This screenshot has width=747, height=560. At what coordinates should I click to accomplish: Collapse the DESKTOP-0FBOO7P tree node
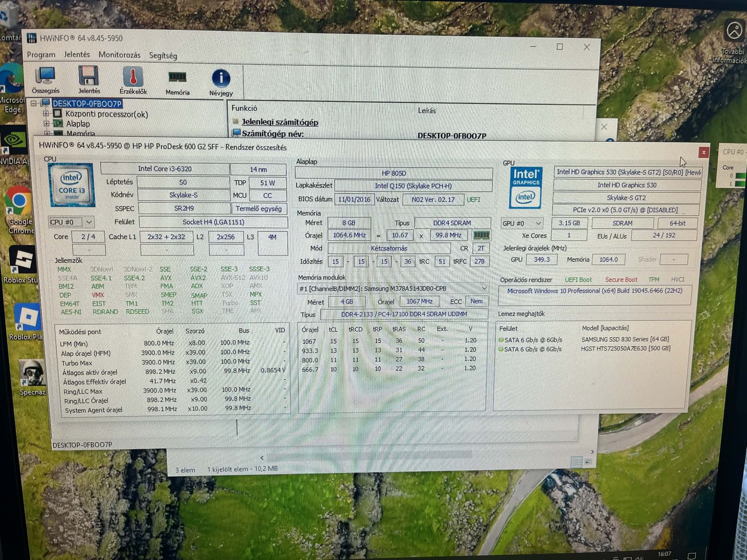pos(34,104)
